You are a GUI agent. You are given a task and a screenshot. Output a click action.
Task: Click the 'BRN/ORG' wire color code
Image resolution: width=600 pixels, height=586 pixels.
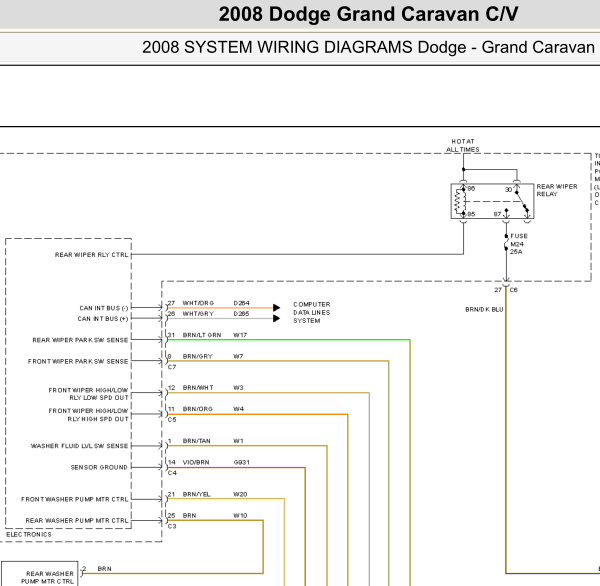pos(197,409)
